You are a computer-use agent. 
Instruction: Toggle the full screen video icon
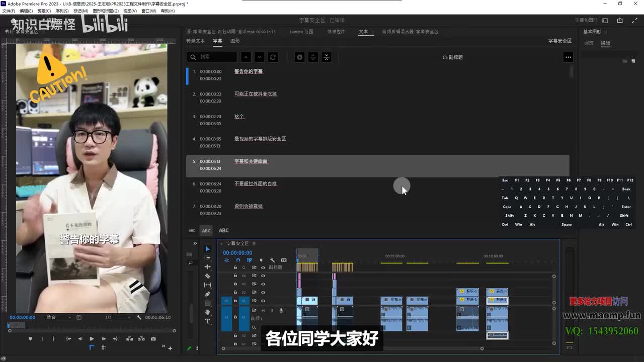point(635,20)
